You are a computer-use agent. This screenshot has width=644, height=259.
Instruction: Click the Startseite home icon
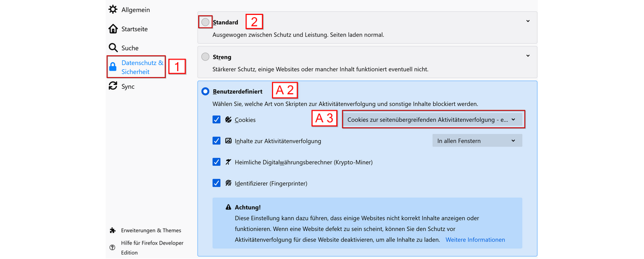113,29
